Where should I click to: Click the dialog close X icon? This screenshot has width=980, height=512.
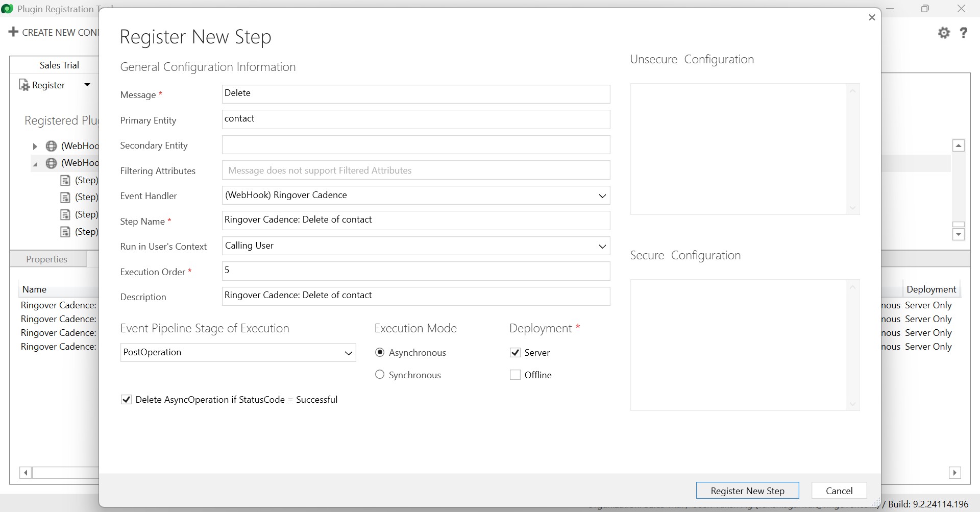(872, 17)
